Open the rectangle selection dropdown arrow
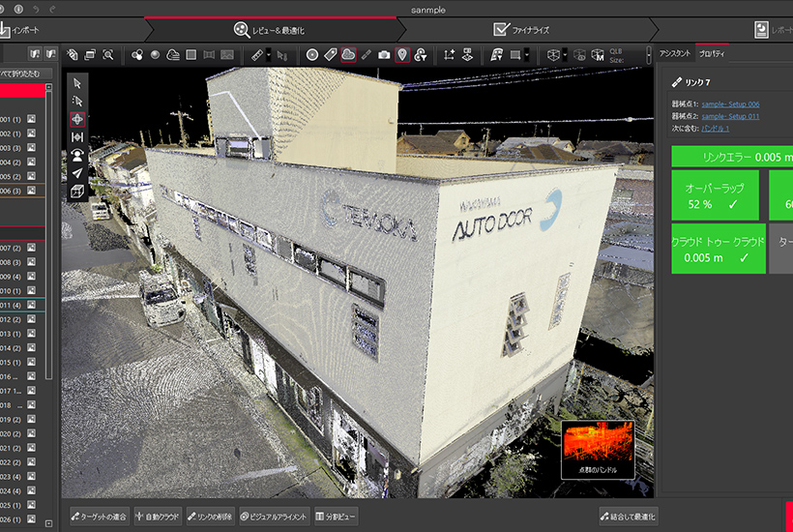This screenshot has width=793, height=532. click(x=527, y=54)
